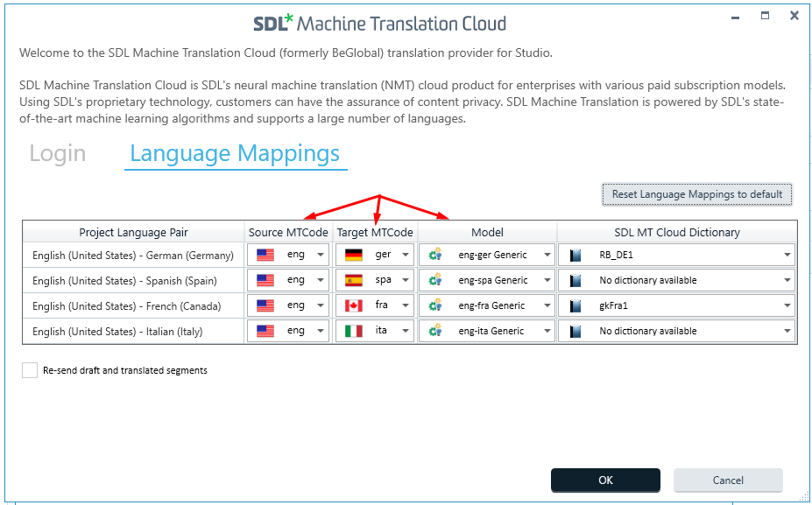The width and height of the screenshot is (812, 505).
Task: Click the gear model icon beside eng-ita Generic
Action: (435, 331)
